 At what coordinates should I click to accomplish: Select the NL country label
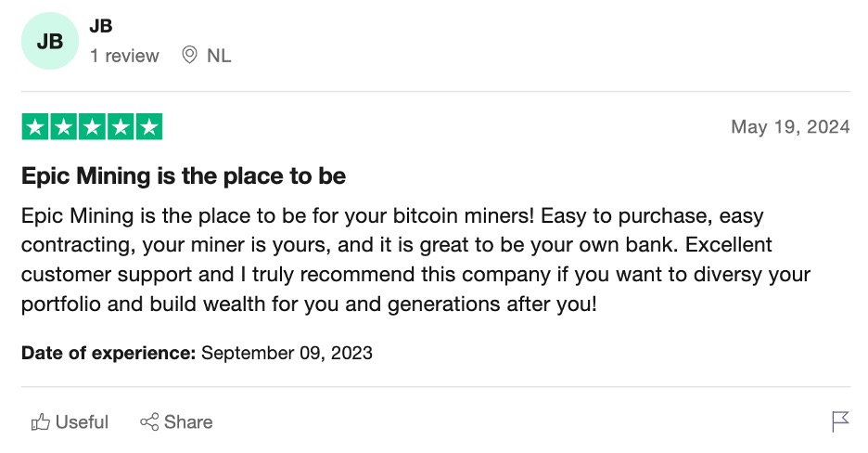pos(219,56)
